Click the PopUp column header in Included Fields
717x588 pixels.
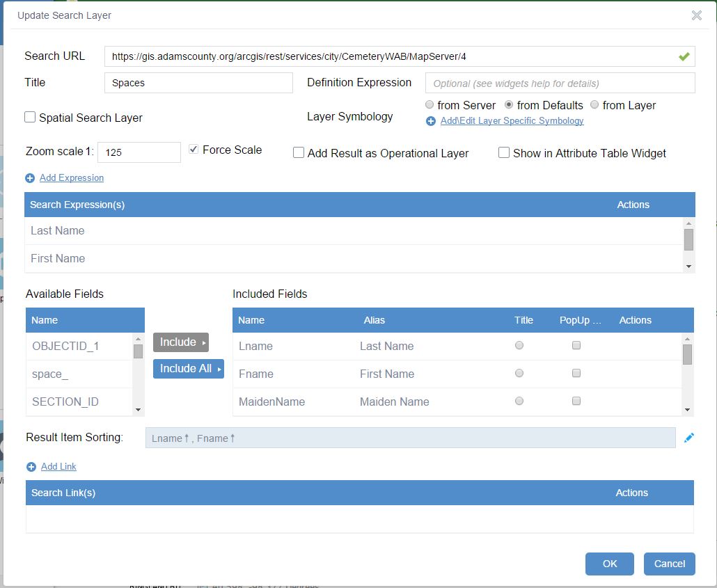point(581,320)
